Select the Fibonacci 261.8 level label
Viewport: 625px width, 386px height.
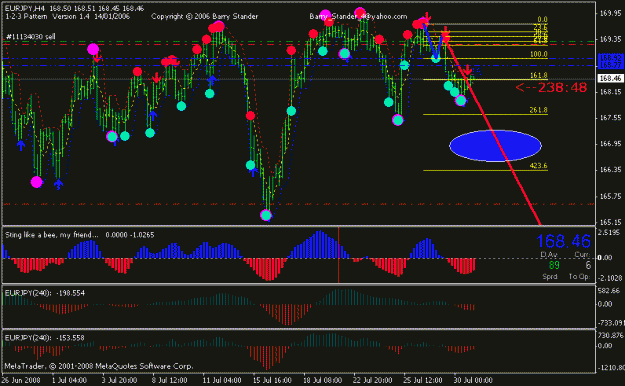click(539, 110)
